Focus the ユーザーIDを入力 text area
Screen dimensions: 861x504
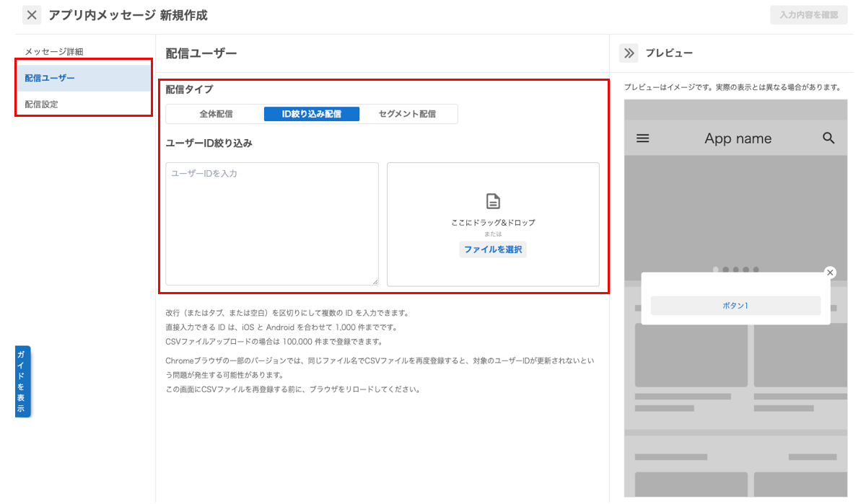[x=272, y=224]
